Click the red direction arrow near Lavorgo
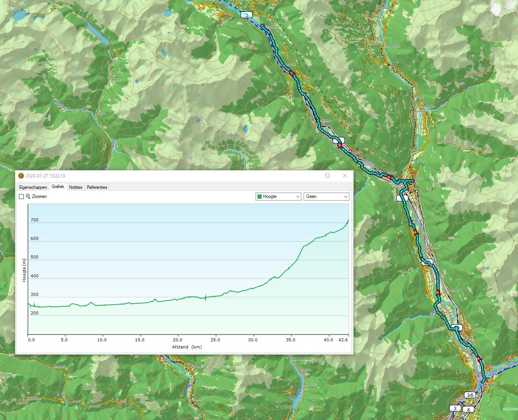This screenshot has height=420, width=518. (292, 73)
